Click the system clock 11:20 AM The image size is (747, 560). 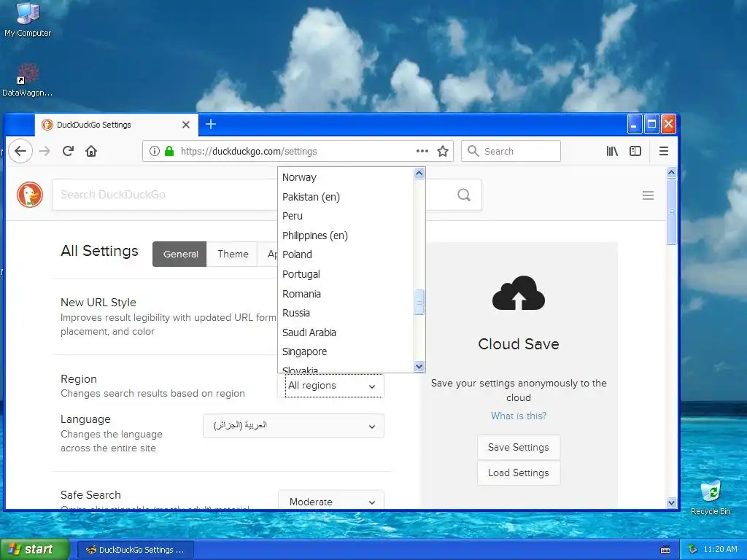pos(720,550)
